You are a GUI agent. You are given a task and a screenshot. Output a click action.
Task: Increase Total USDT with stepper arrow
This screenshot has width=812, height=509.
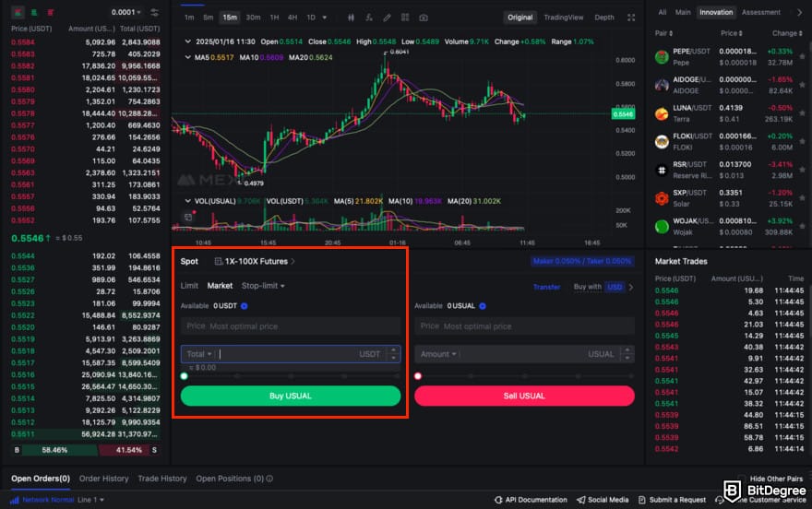click(394, 350)
